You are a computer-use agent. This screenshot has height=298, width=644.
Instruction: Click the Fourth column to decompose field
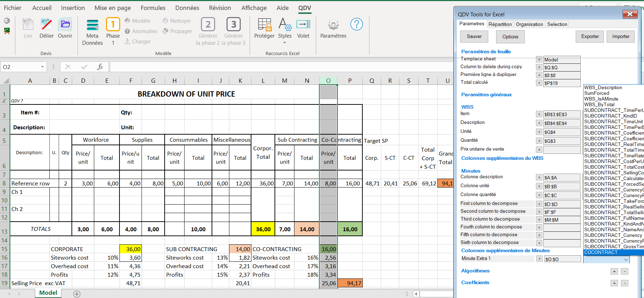click(x=562, y=227)
